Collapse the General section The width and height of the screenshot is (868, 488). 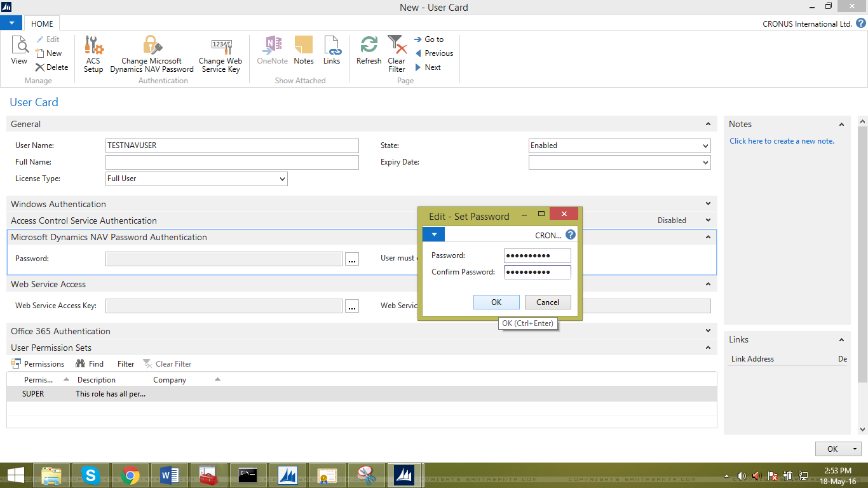point(707,124)
